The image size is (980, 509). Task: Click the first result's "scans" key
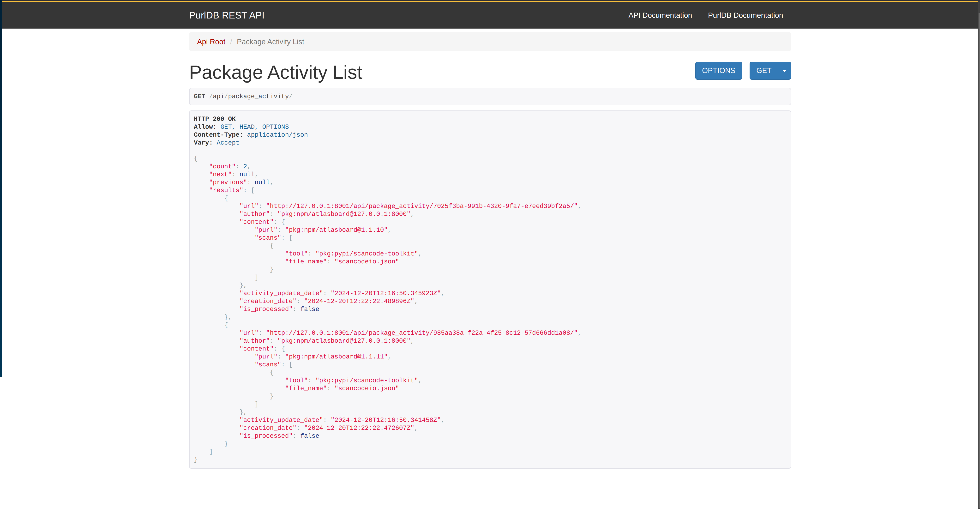point(268,238)
